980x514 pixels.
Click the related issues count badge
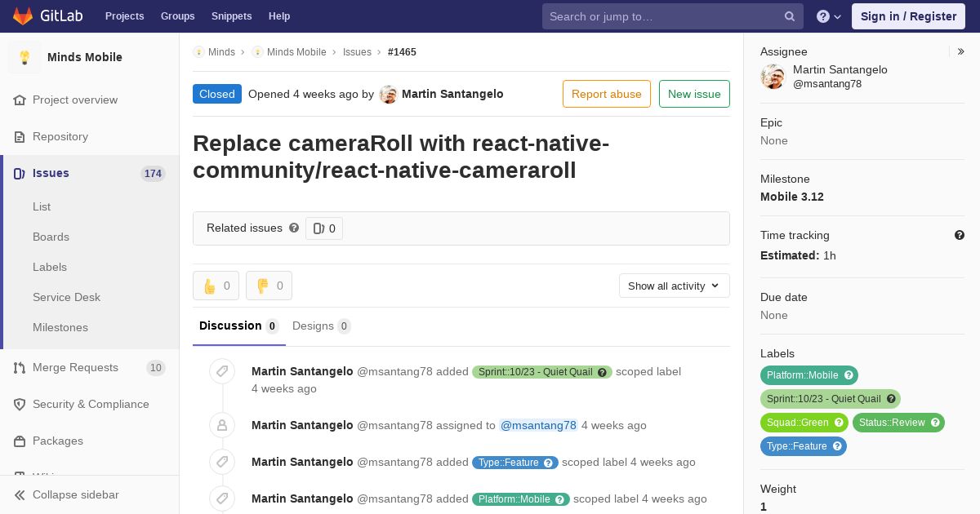pyautogui.click(x=324, y=228)
